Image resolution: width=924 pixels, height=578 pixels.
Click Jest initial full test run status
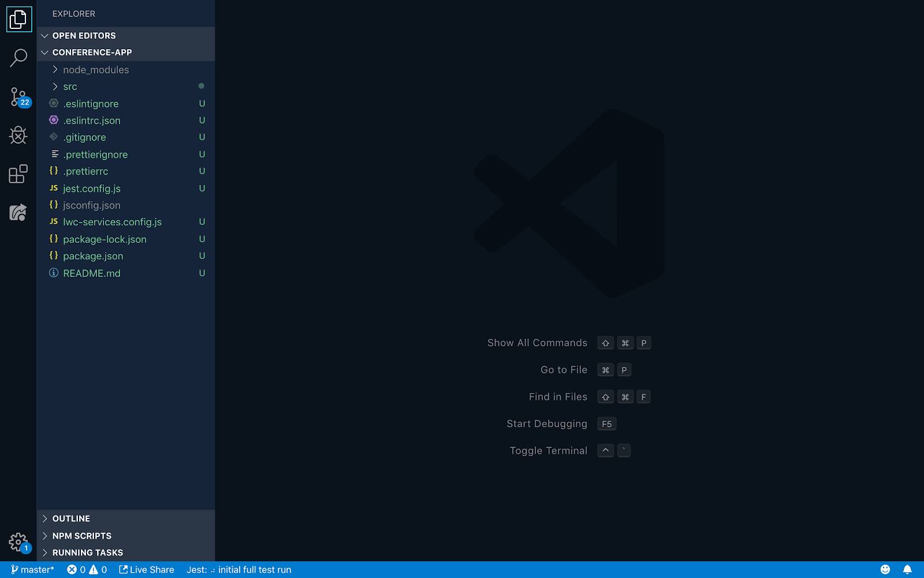[x=239, y=570]
